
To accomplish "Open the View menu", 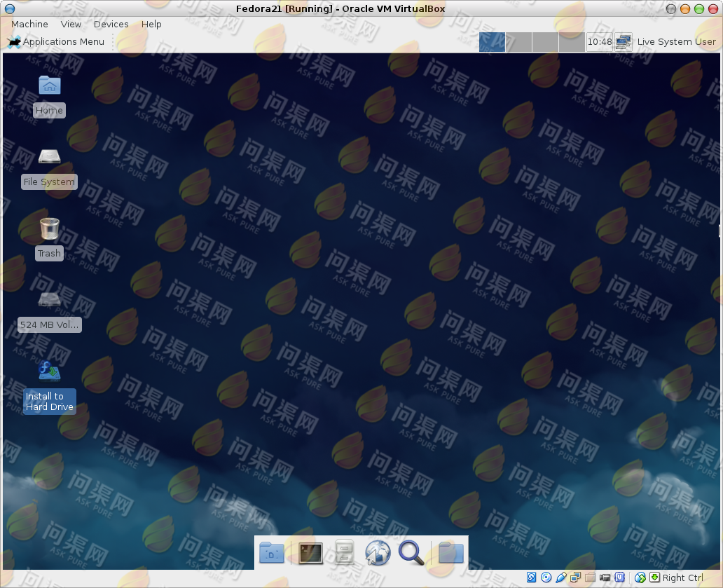I will 71,24.
